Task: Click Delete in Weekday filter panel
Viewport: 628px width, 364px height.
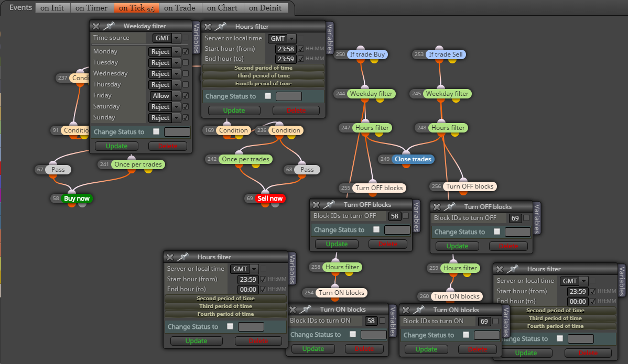Action: point(168,146)
